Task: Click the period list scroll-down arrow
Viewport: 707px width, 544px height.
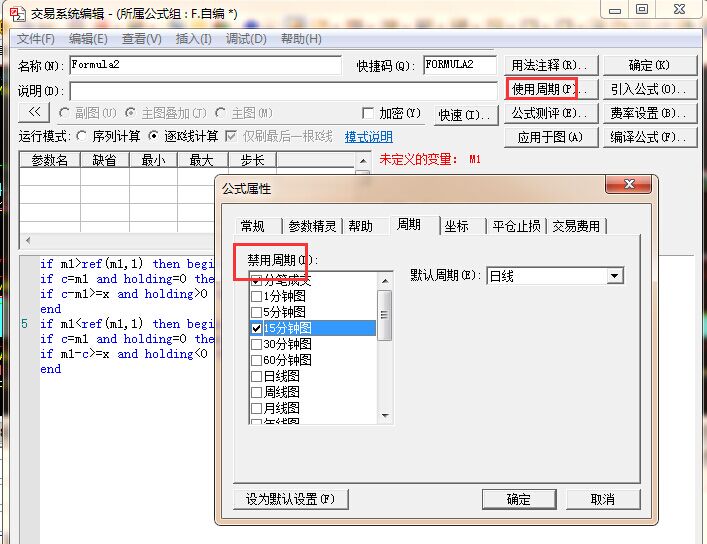Action: (x=383, y=414)
